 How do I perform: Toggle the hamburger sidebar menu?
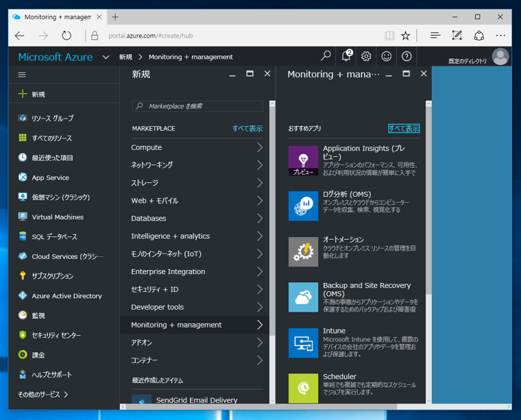pos(22,75)
